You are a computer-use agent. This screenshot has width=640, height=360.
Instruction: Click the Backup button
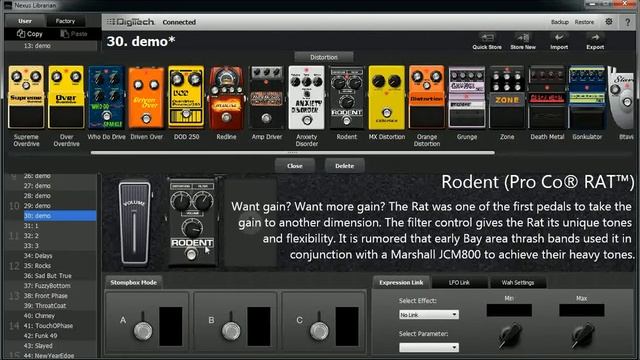560,22
